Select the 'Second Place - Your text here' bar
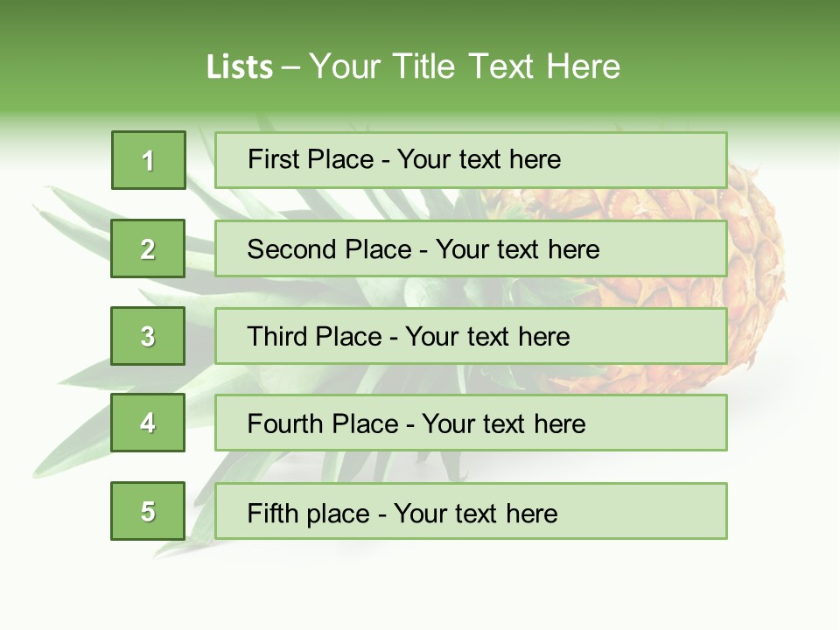The image size is (840, 630). [x=471, y=248]
